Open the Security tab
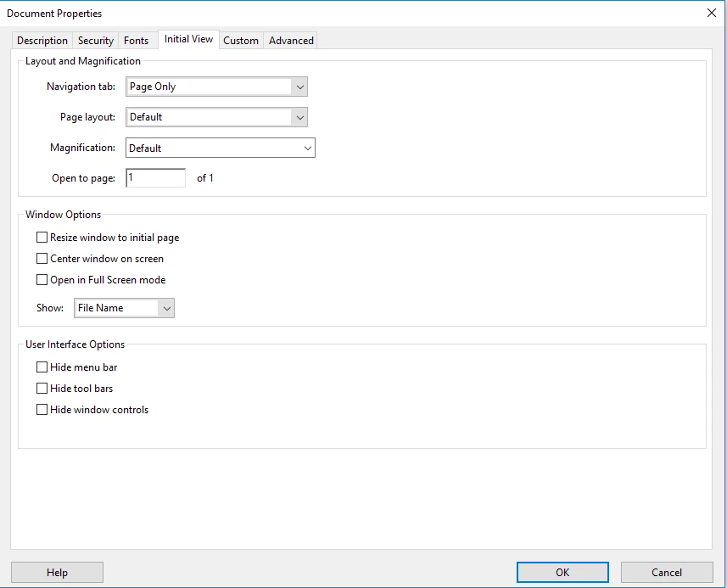This screenshot has height=588, width=727. point(96,41)
